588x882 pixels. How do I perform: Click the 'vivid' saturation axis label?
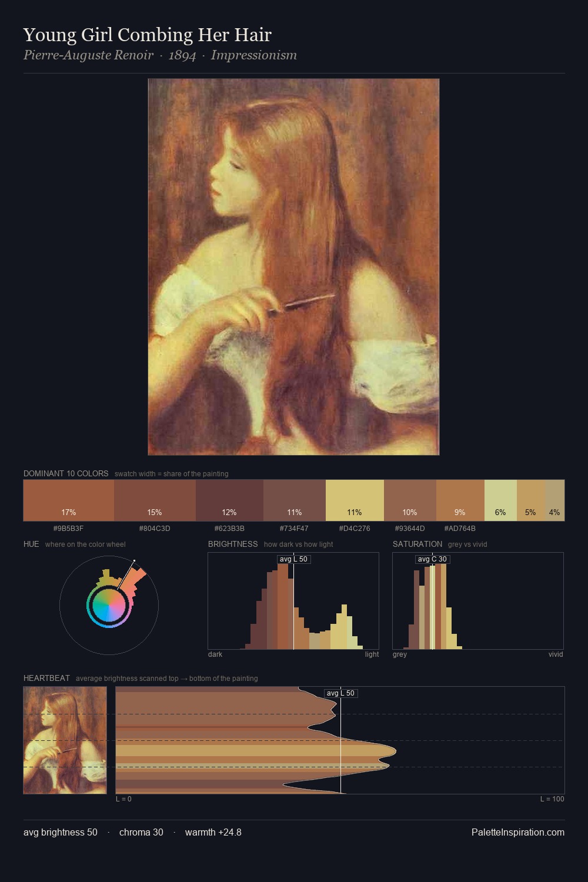[x=556, y=654]
